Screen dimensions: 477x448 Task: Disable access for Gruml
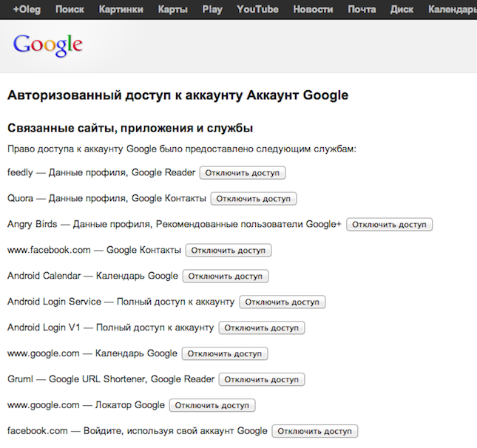pos(262,379)
